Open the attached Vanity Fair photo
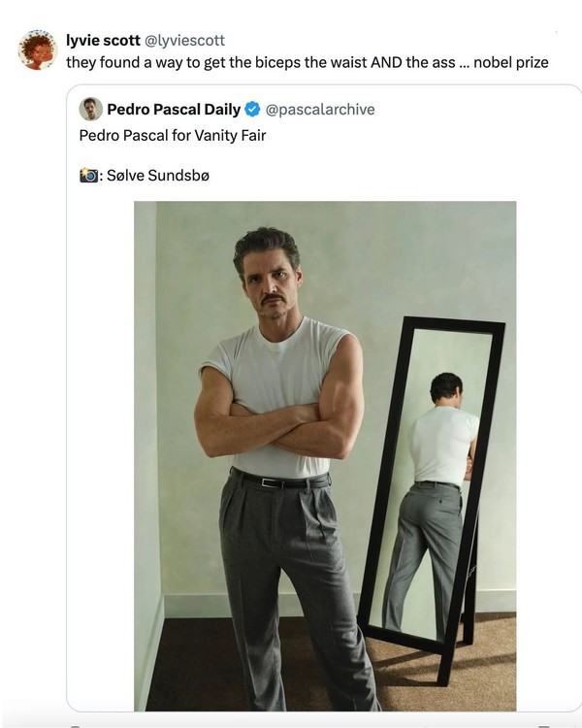The width and height of the screenshot is (582, 728). pos(325,456)
